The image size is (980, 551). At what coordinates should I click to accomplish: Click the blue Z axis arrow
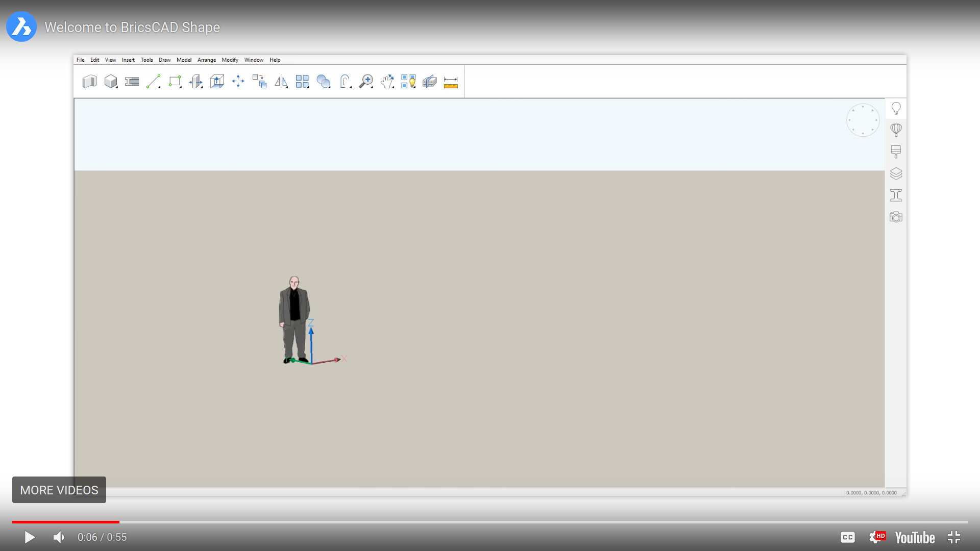(311, 345)
